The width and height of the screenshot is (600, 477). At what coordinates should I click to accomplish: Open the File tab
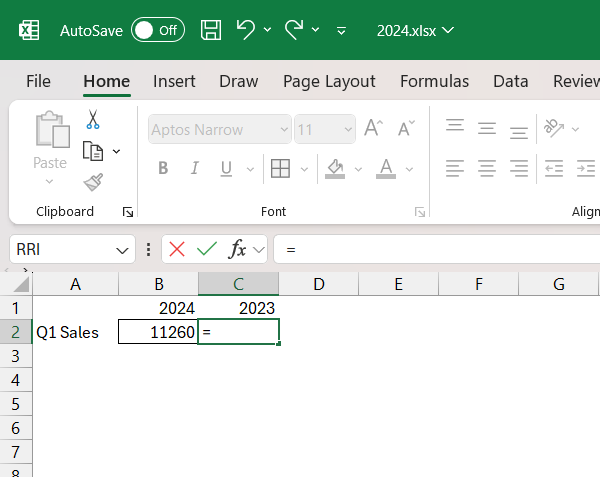pos(38,81)
